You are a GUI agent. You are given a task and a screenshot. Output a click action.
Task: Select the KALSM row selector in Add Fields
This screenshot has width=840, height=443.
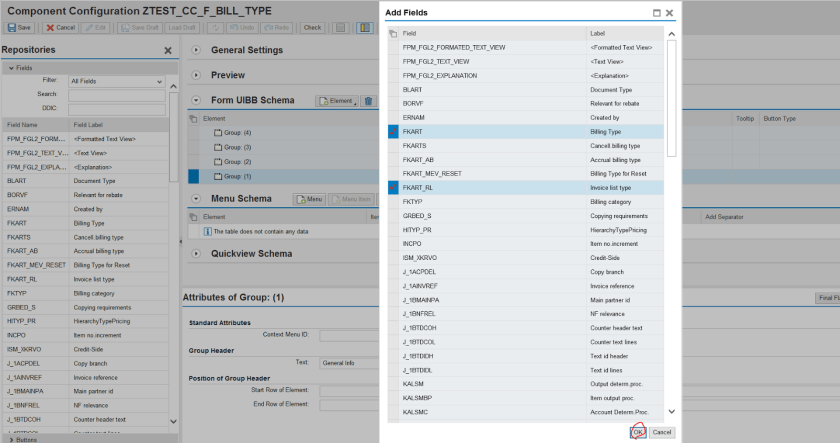pyautogui.click(x=393, y=384)
